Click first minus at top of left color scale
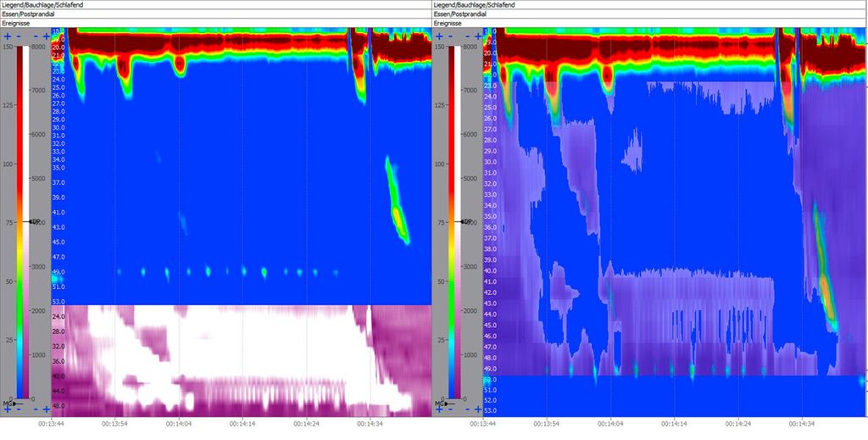The image size is (868, 440). [x=18, y=36]
